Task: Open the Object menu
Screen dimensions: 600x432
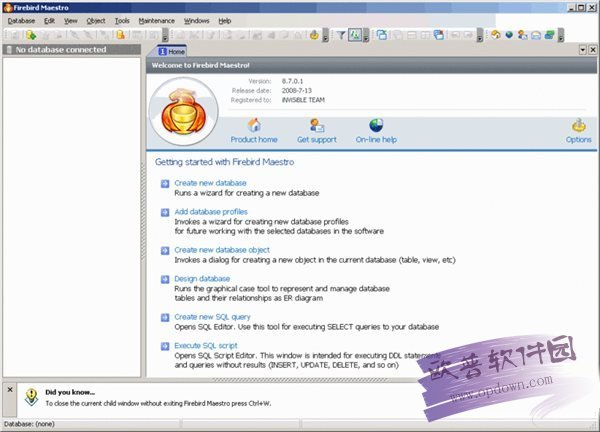Action: [96, 21]
